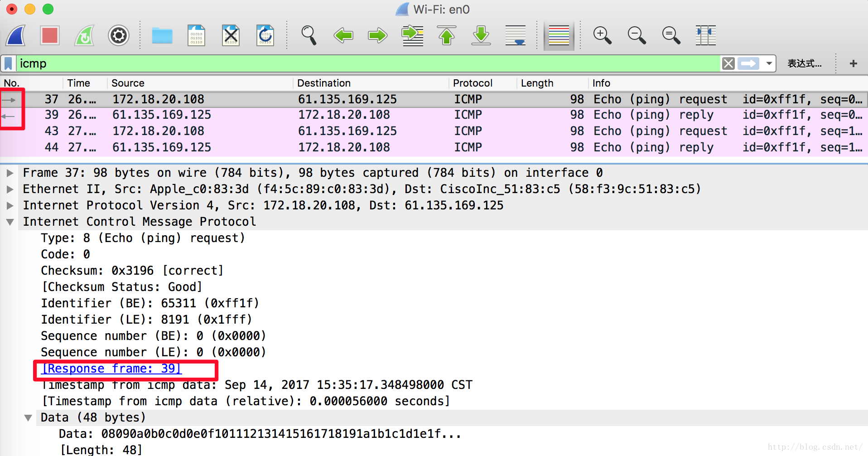Select the Data hex bytes line
This screenshot has height=456, width=868.
click(260, 434)
